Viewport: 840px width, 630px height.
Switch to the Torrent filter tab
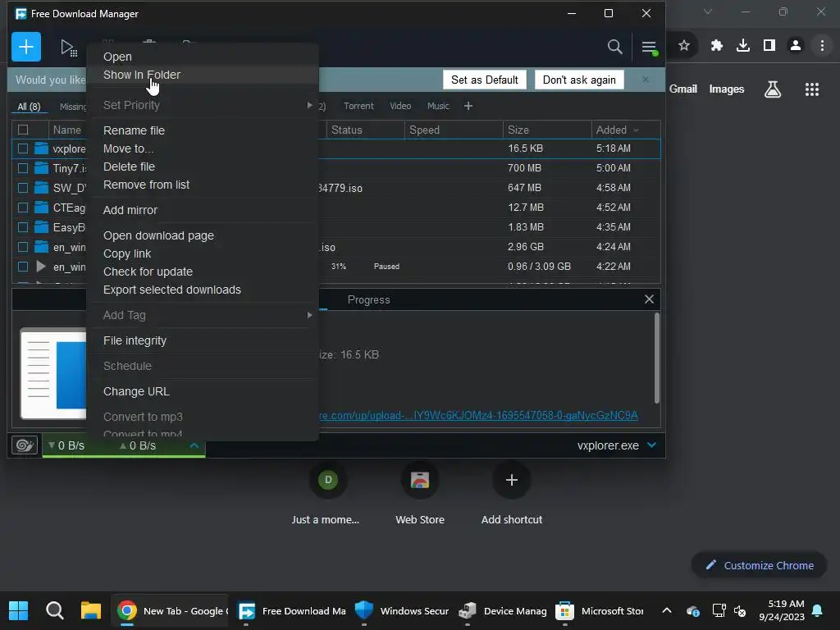click(358, 106)
